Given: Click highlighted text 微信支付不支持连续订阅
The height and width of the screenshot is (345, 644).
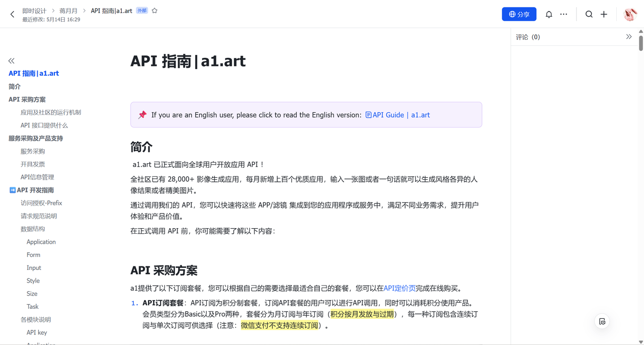Looking at the screenshot, I should 280,325.
